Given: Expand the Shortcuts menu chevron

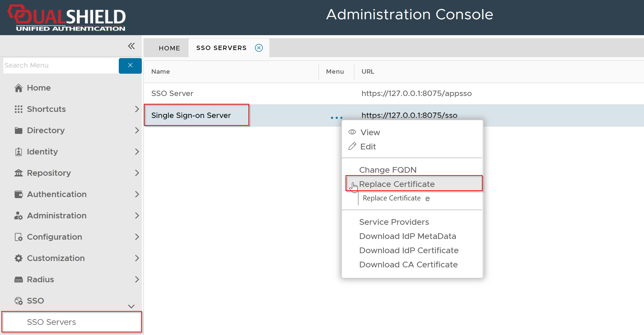Looking at the screenshot, I should pyautogui.click(x=137, y=109).
